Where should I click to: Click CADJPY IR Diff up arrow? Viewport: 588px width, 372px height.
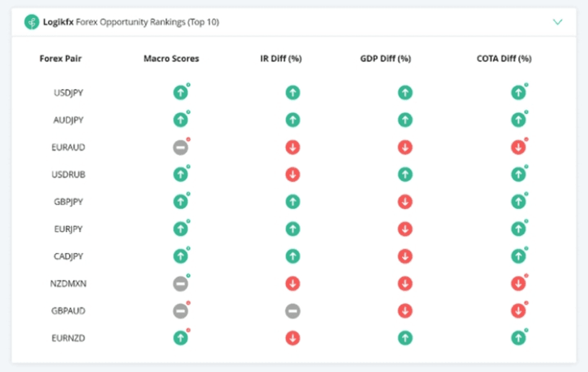coord(293,256)
